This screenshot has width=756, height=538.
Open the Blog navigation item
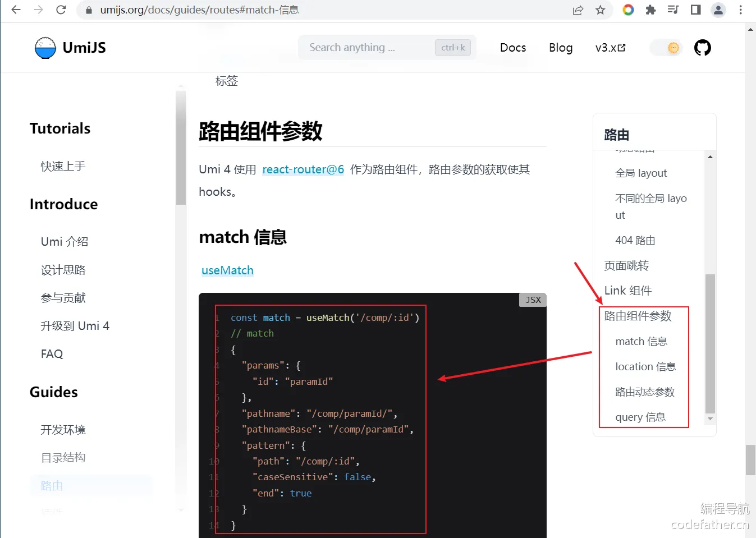tap(561, 48)
